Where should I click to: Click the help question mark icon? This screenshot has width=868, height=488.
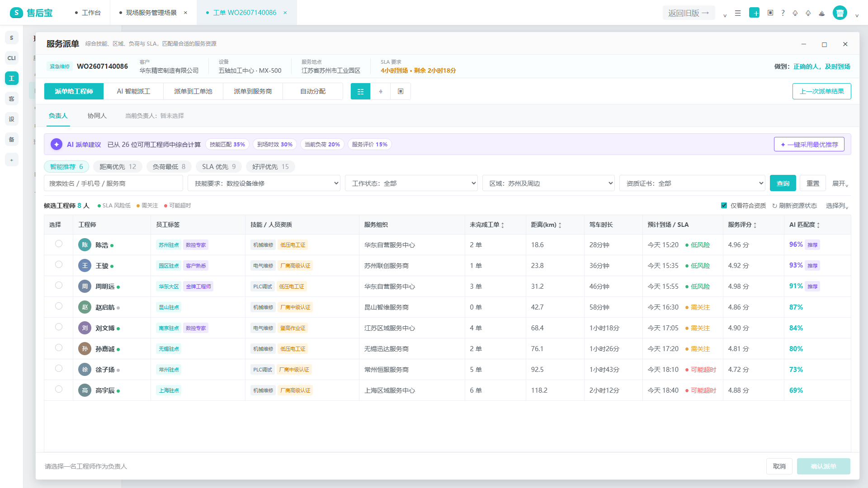tap(783, 13)
